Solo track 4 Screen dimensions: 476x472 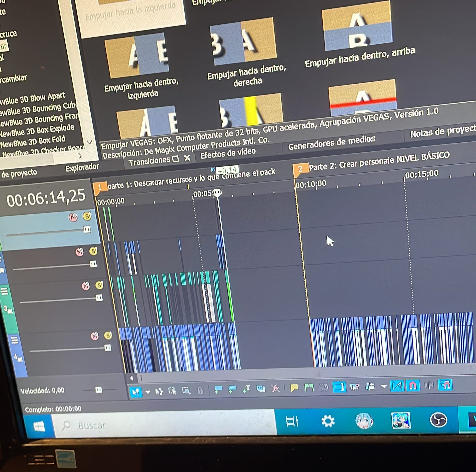click(x=108, y=335)
